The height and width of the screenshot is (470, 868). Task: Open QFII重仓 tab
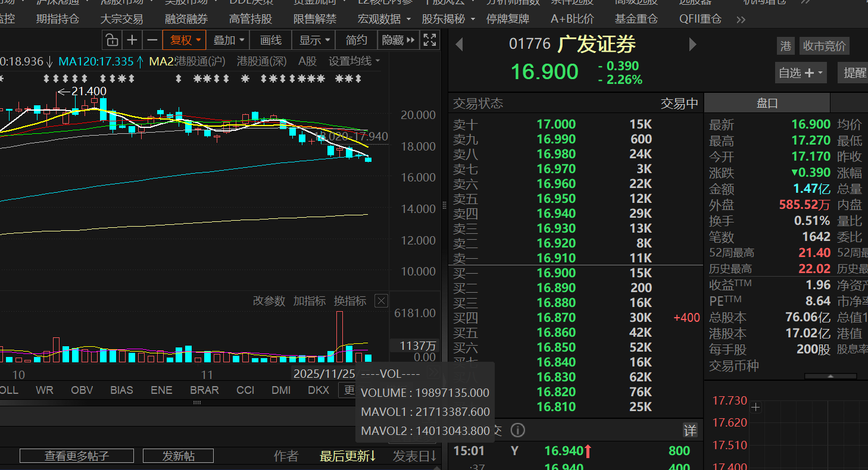(701, 19)
